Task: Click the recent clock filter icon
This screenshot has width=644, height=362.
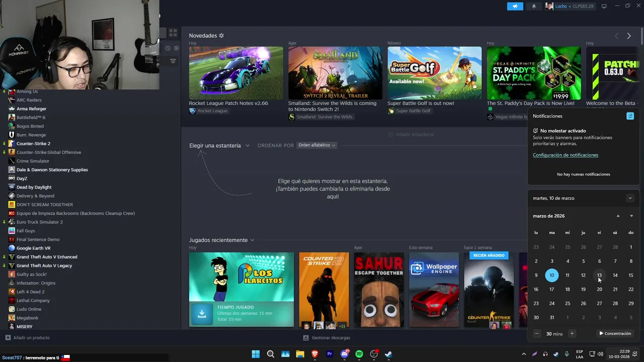Action: pyautogui.click(x=168, y=48)
